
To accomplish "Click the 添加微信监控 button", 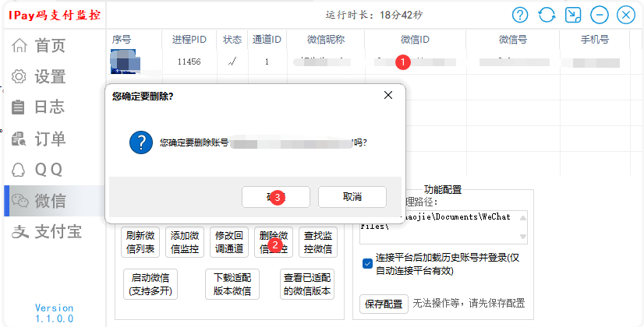I will [185, 242].
